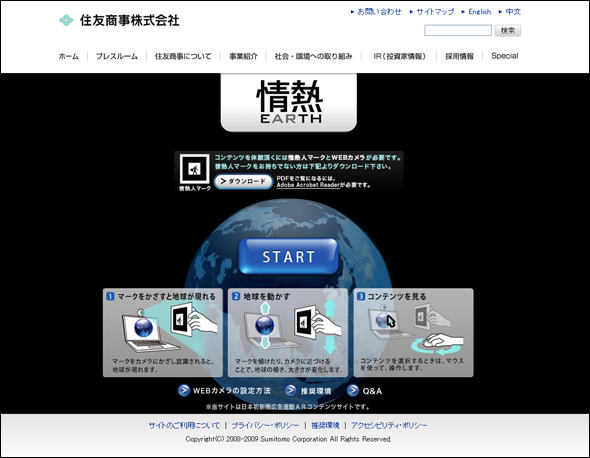The width and height of the screenshot is (590, 458).
Task: Click step 2 panel 地球を動かす
Action: pyautogui.click(x=288, y=333)
